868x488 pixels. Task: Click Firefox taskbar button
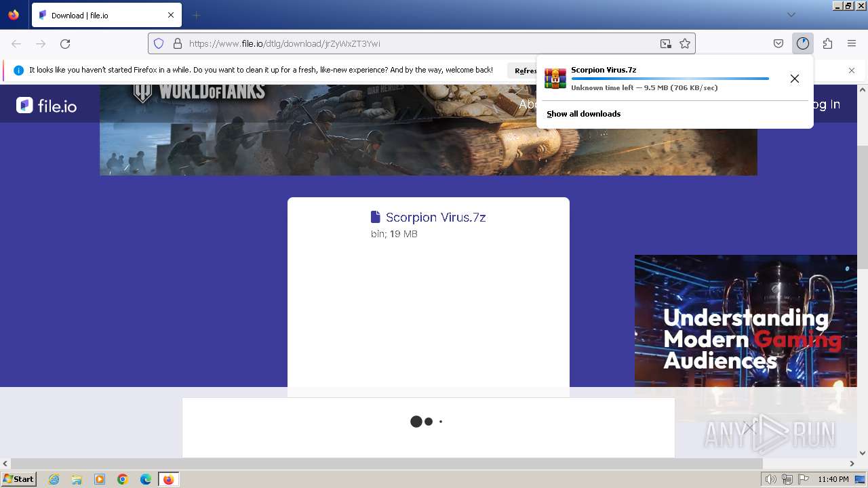(x=168, y=479)
